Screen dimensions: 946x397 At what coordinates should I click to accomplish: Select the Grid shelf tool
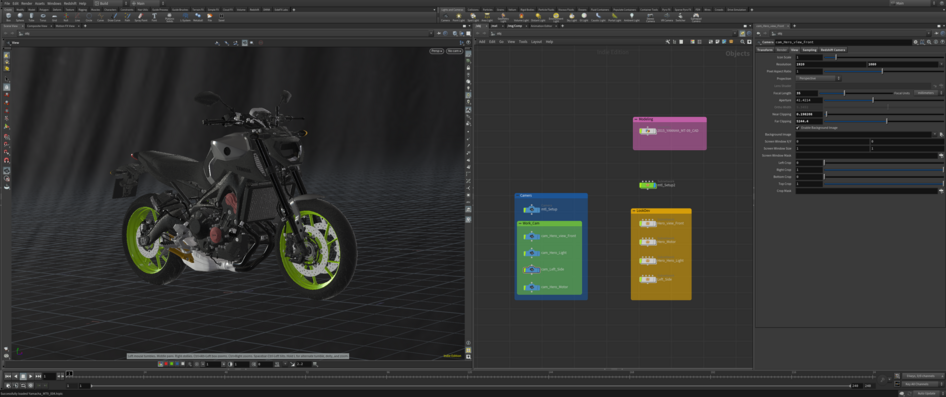click(x=54, y=16)
